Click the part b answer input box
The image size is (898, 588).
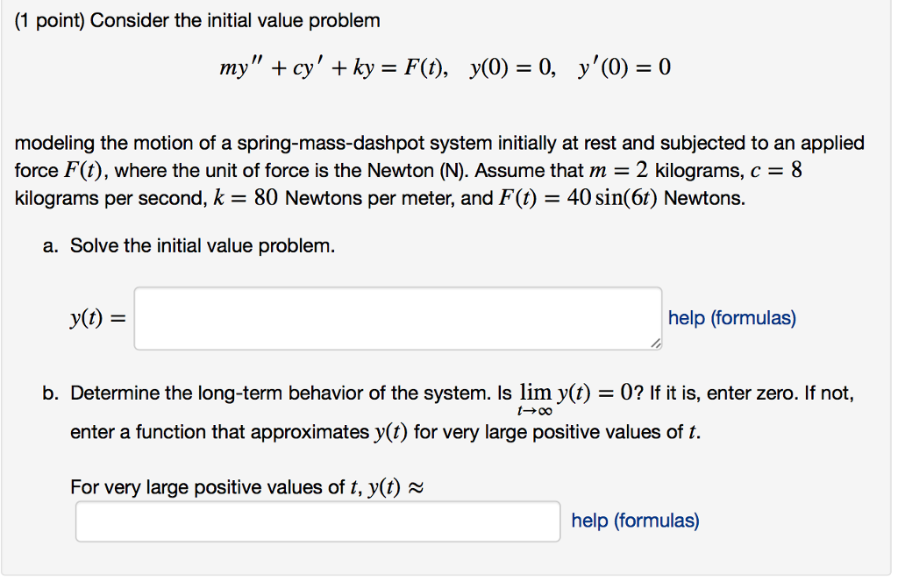pos(317,521)
